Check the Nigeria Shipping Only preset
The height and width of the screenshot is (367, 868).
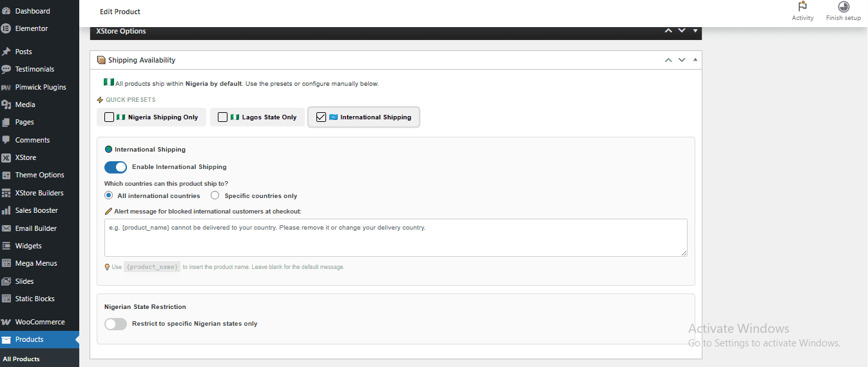tap(110, 117)
